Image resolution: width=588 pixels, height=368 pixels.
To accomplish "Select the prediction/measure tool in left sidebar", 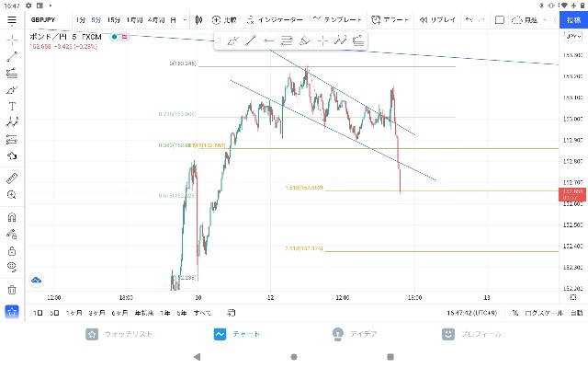I will point(12,139).
